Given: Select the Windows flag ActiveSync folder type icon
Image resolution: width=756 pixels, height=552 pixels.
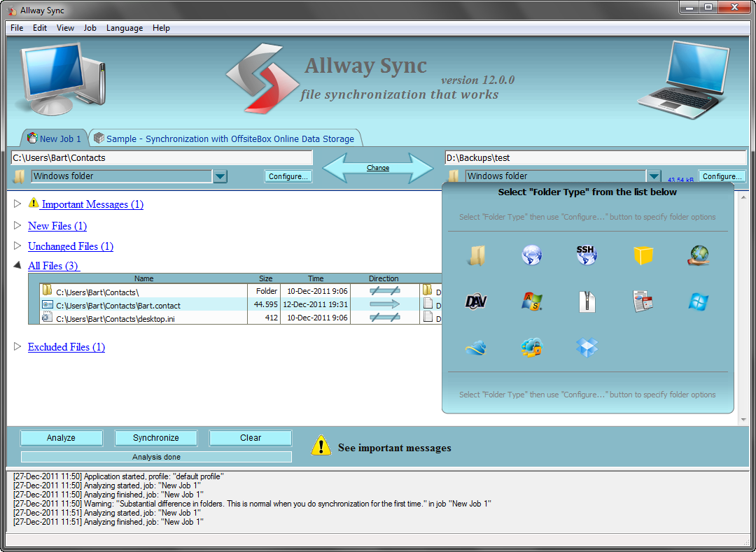Looking at the screenshot, I should pos(532,302).
